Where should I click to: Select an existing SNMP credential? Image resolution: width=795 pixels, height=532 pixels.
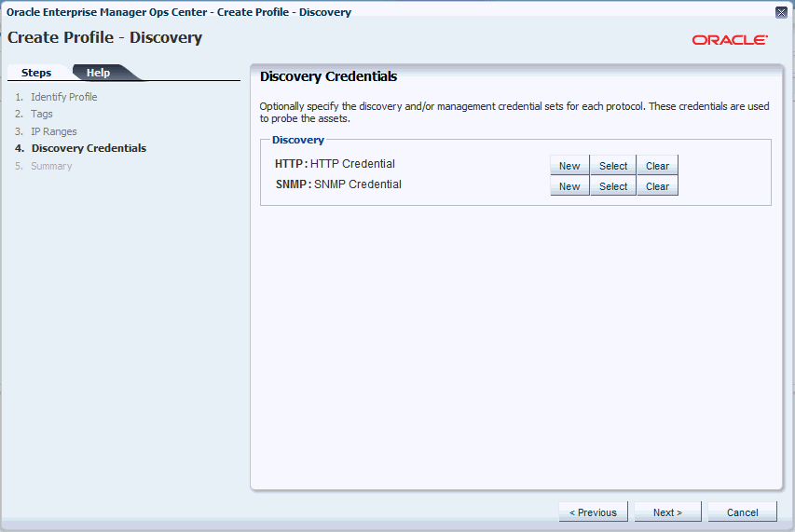point(613,186)
